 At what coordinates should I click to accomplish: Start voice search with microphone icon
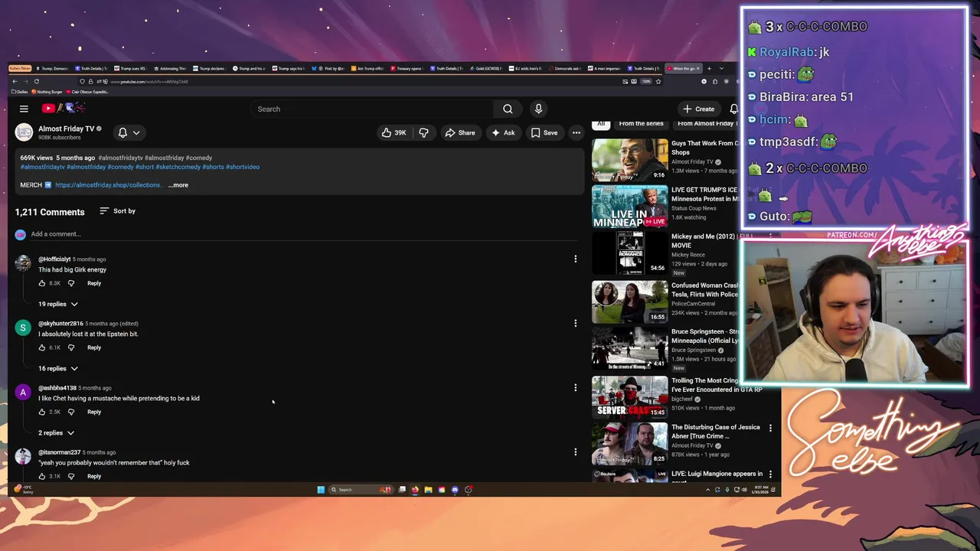pyautogui.click(x=538, y=109)
